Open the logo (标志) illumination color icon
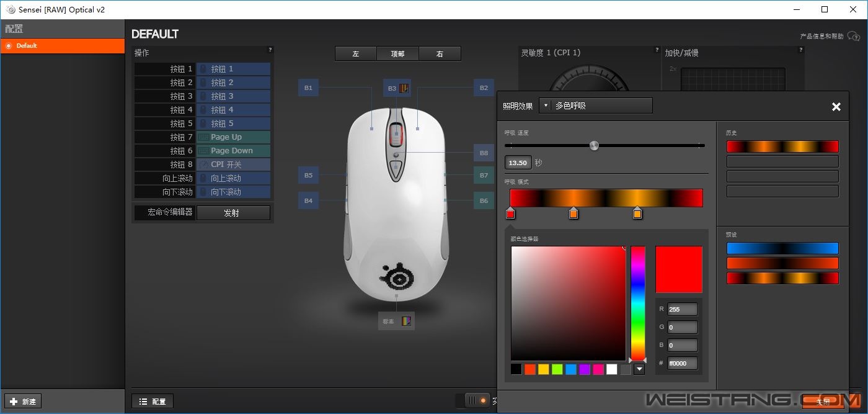 [x=407, y=322]
